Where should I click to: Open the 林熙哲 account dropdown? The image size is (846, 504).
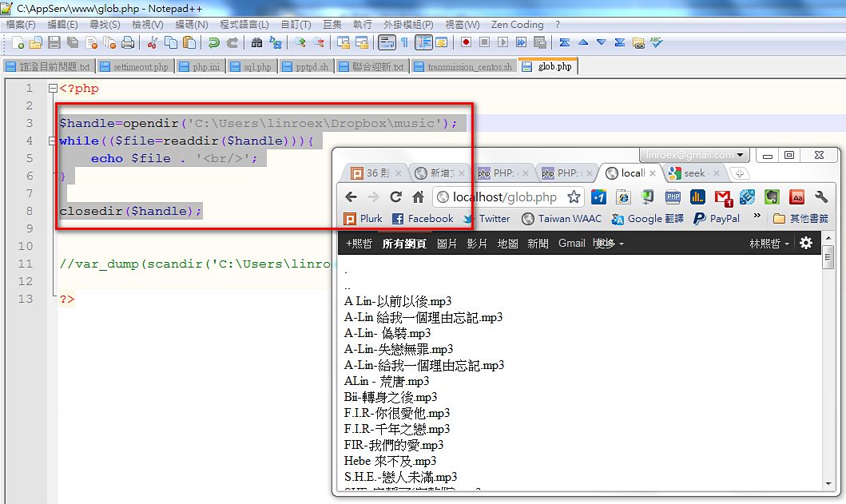click(769, 244)
